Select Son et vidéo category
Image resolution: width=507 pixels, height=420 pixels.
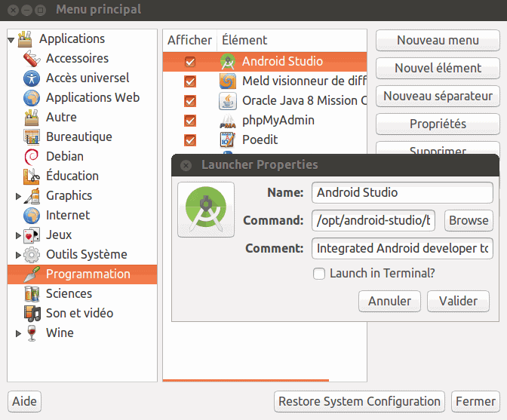tap(79, 314)
